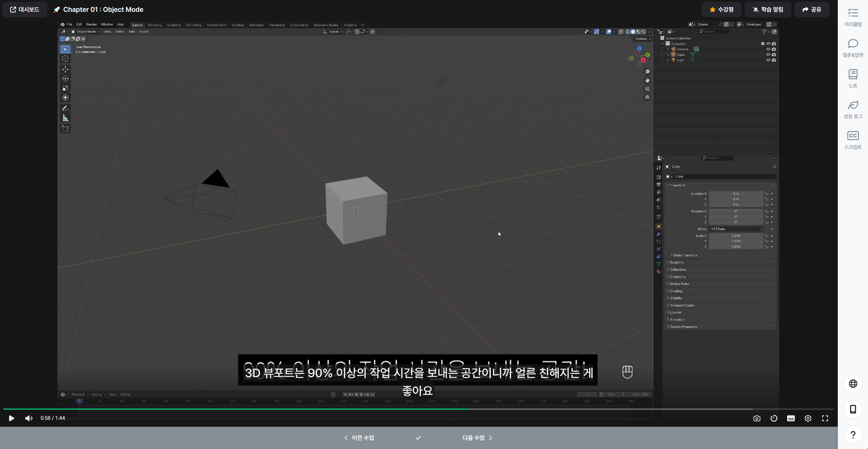Go to the 대시보드 dashboard
868x449 pixels.
pyautogui.click(x=25, y=10)
